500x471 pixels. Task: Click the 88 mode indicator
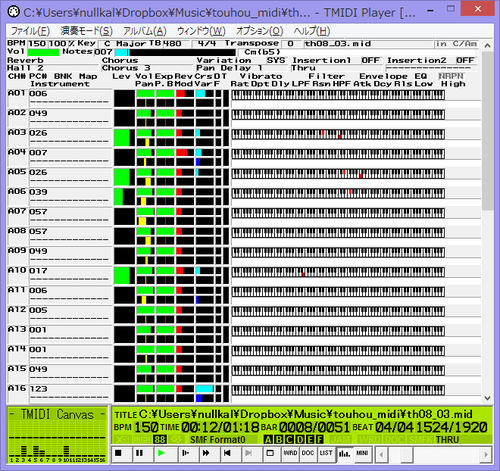click(160, 440)
